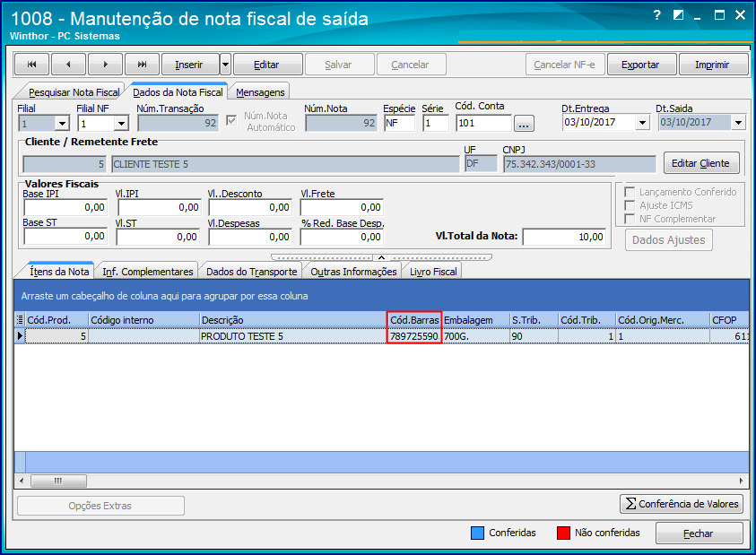Click the Espécie input field
Screen dimensions: 756x555
tap(399, 123)
